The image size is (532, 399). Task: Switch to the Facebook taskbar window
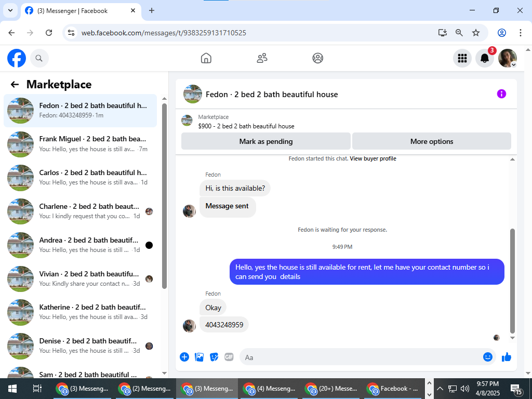[394, 389]
